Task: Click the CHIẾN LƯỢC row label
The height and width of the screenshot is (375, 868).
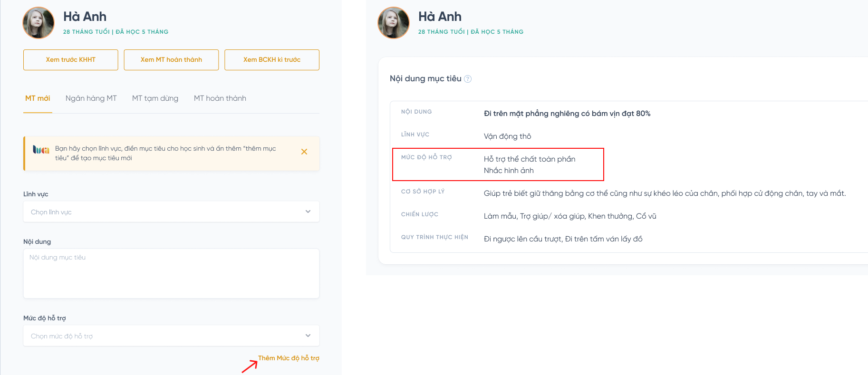Action: (420, 214)
